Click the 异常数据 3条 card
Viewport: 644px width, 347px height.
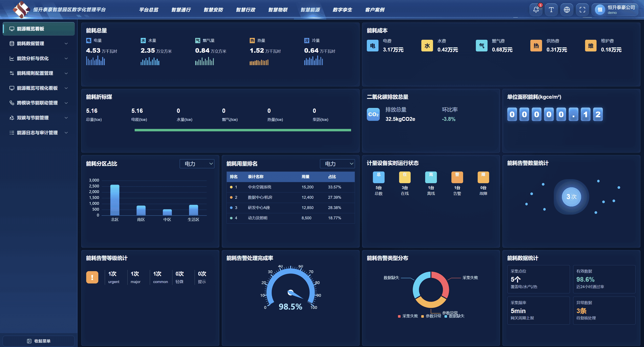click(604, 310)
